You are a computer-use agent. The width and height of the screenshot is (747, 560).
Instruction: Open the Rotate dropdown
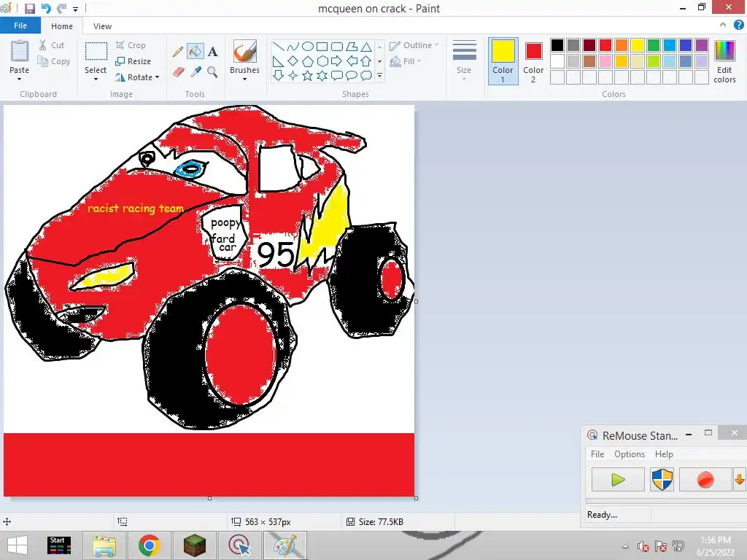click(137, 77)
